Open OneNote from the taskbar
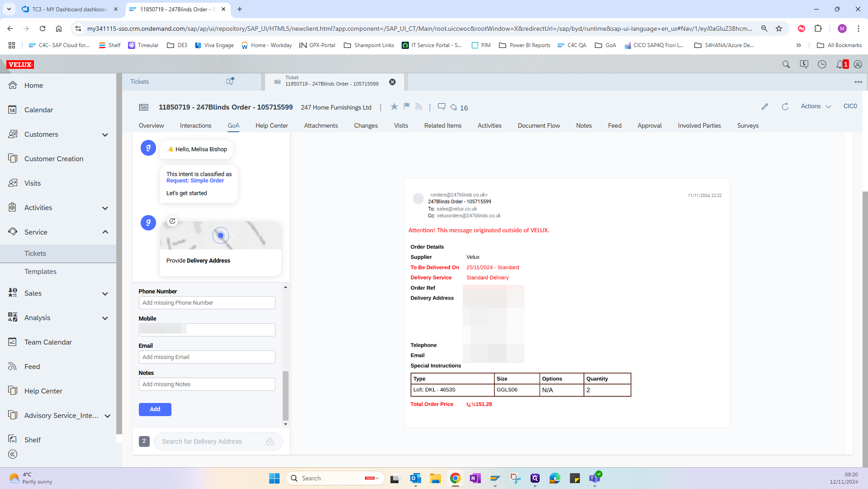 pos(475,478)
